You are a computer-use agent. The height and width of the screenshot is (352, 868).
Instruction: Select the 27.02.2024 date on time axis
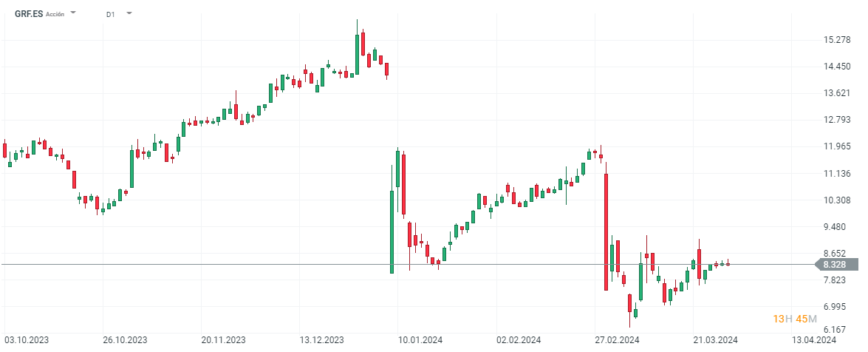point(618,340)
